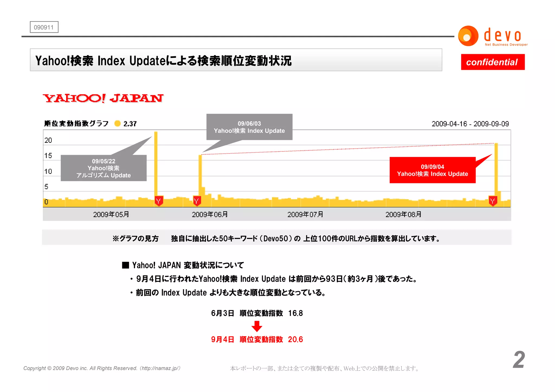Click the red 09/09/04 Index Update callout
This screenshot has height=392, width=555.
click(x=432, y=170)
